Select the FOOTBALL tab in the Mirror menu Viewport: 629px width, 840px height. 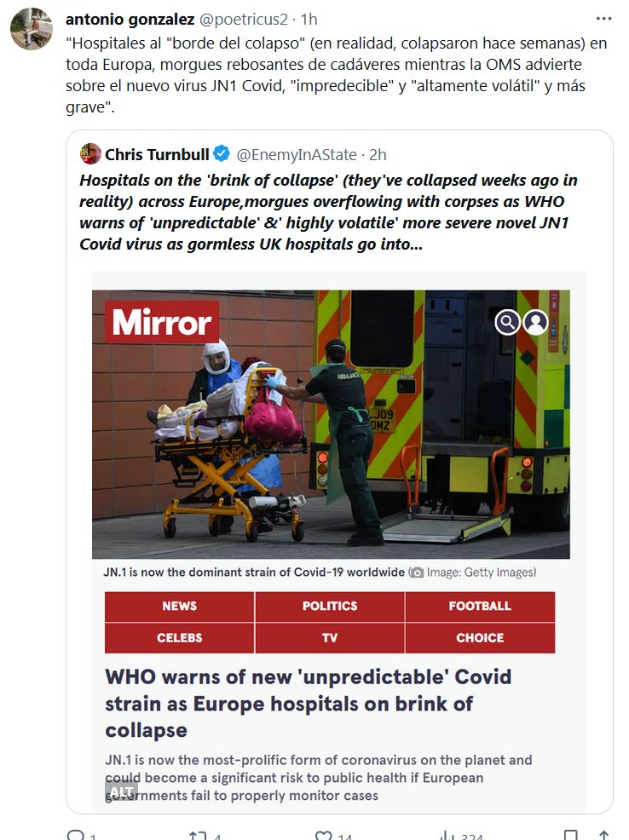coord(480,606)
